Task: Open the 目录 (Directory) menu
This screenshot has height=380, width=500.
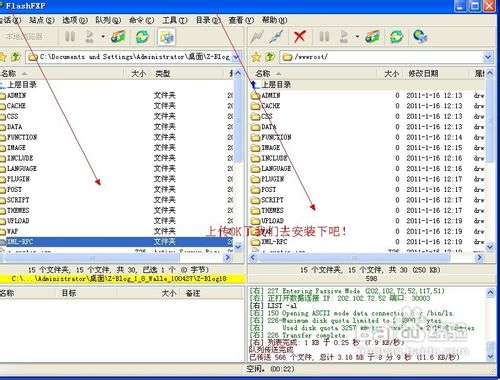Action: [208, 20]
